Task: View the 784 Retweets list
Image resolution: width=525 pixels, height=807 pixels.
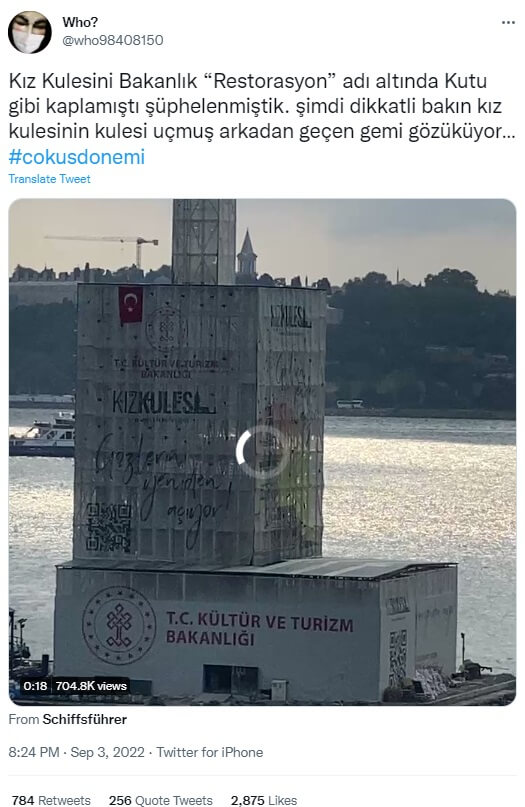Action: pos(51,800)
